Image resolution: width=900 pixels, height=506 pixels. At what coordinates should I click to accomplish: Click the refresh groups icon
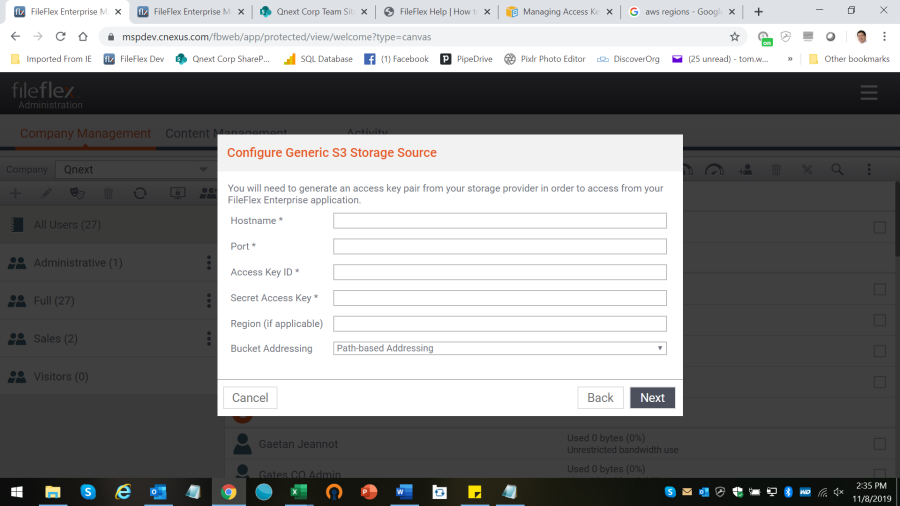pos(140,193)
